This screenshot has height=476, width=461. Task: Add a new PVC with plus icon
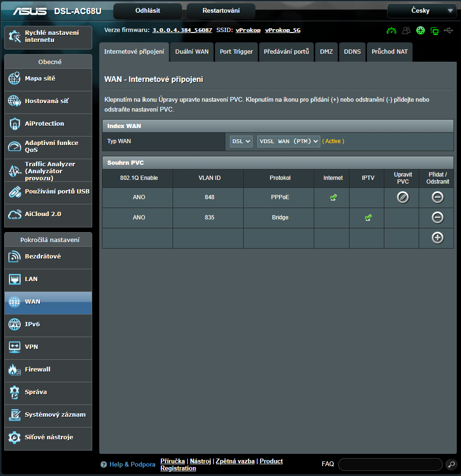coord(437,238)
